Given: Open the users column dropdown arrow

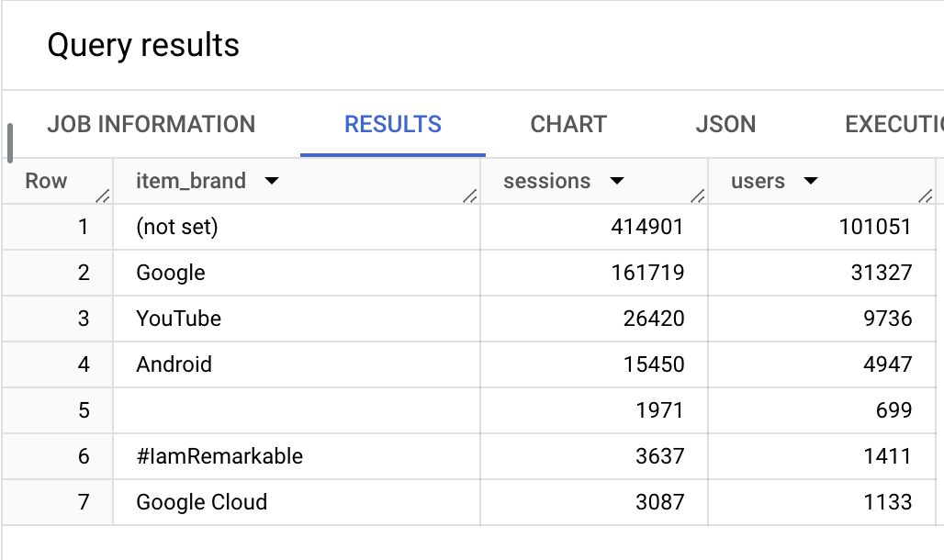Looking at the screenshot, I should click(x=811, y=181).
